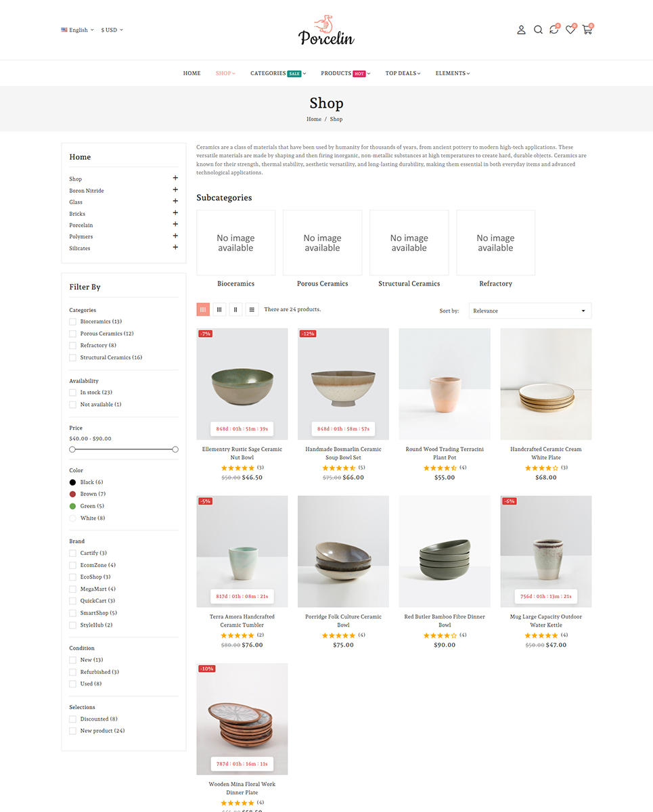This screenshot has height=812, width=653.
Task: Open the Structural Ceramics subcategory thumbnail
Action: pos(409,242)
